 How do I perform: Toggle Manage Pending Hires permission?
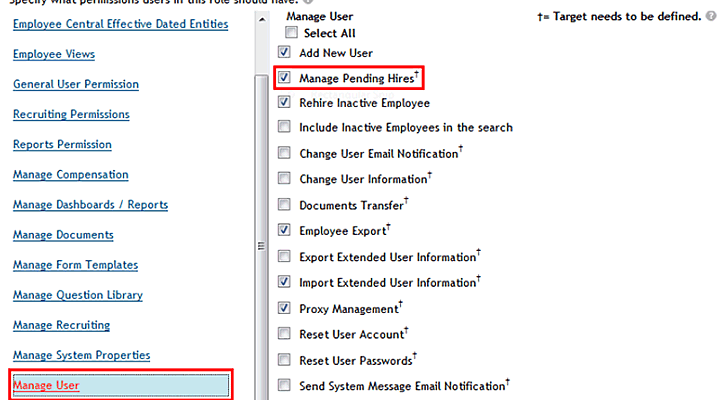click(x=285, y=77)
